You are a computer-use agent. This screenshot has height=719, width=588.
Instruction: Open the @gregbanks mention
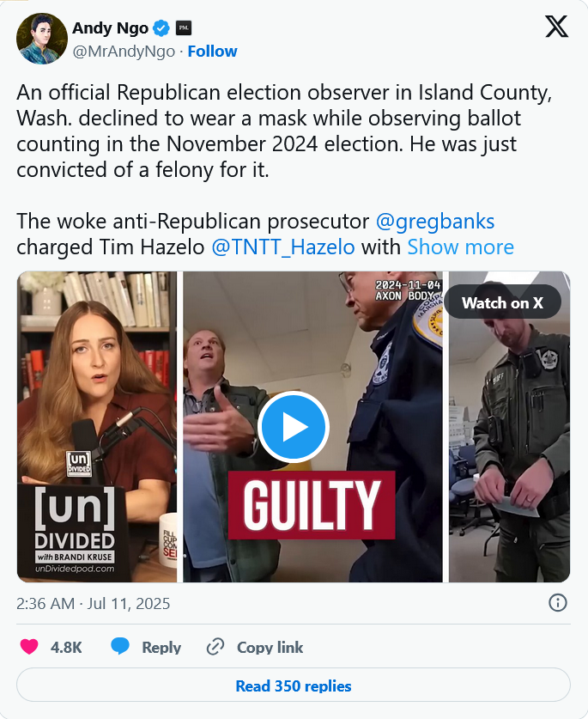coord(435,222)
